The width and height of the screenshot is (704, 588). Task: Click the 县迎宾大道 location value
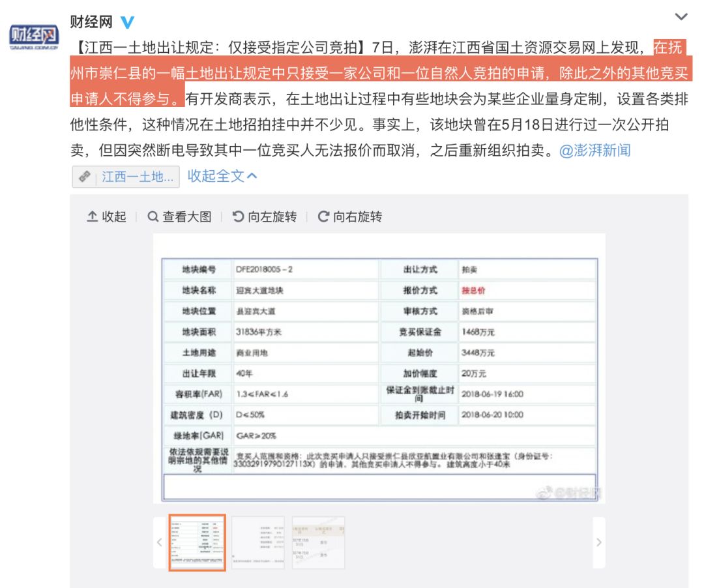(x=256, y=311)
